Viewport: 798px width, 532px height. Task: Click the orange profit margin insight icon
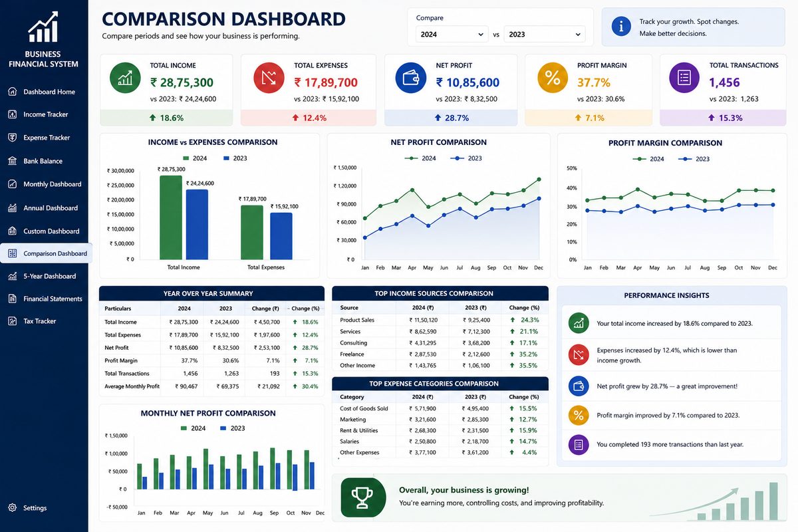pyautogui.click(x=579, y=415)
